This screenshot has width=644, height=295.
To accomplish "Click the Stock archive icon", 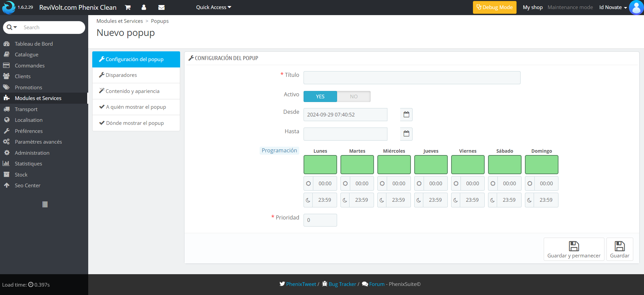I will coord(6,175).
